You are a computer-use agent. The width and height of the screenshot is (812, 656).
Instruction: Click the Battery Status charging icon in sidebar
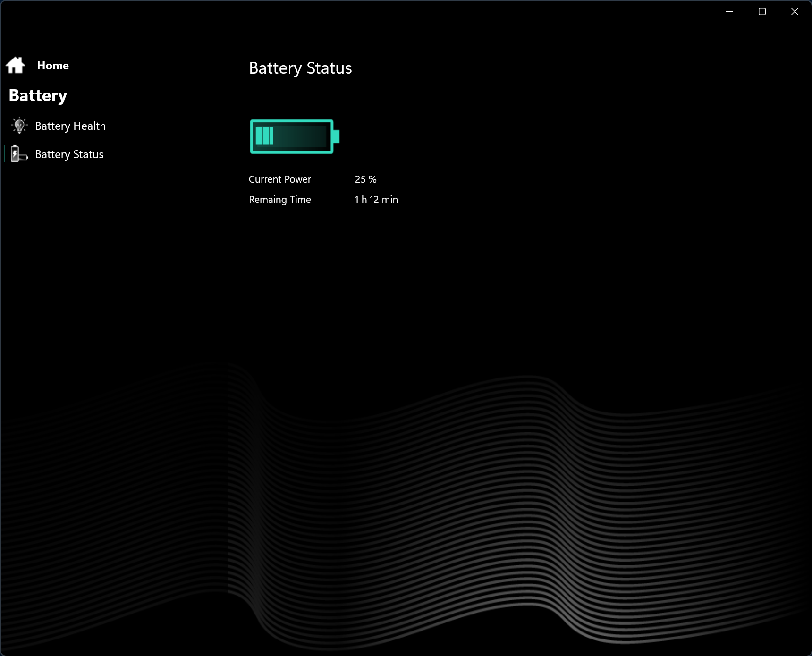click(x=19, y=154)
